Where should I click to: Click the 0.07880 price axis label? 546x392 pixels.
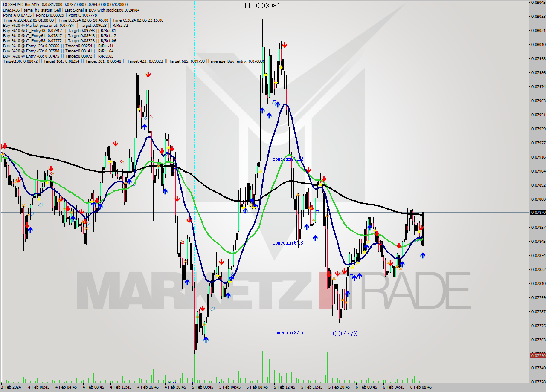538,199
